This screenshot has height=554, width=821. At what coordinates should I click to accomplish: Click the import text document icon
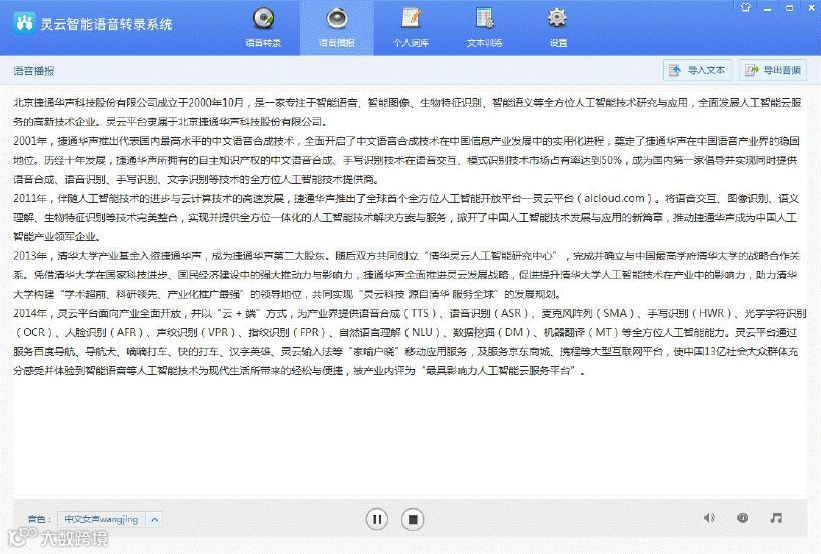675,70
